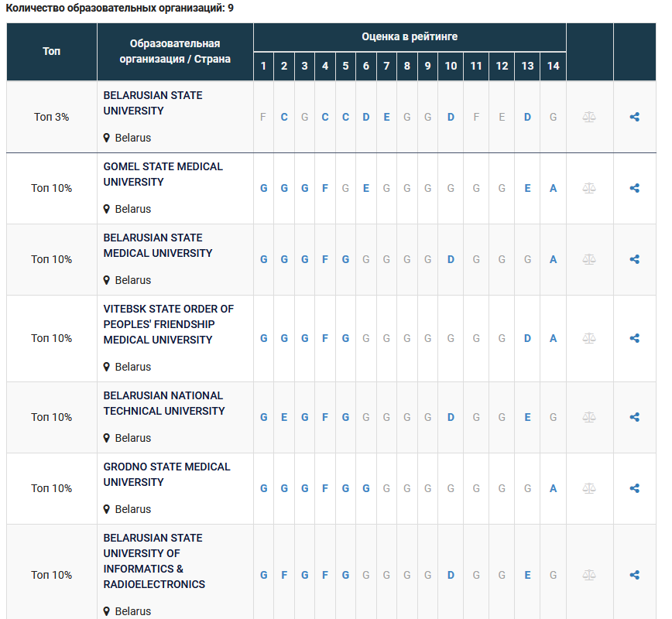672x619 pixels.
Task: Click grade F in column 2 for Informatics & Radioelectronics
Action: click(283, 575)
